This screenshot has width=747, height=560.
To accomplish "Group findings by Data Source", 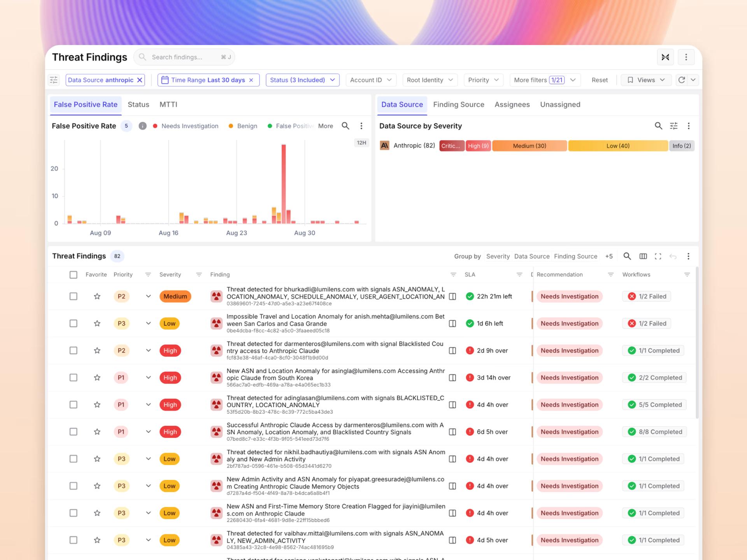I will tap(532, 256).
